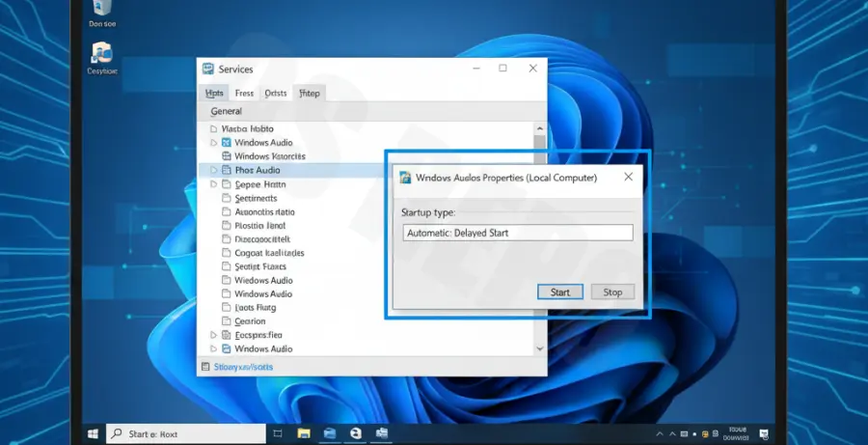The height and width of the screenshot is (445, 868).
Task: Click the scroll down arrow in Services list
Action: [540, 349]
